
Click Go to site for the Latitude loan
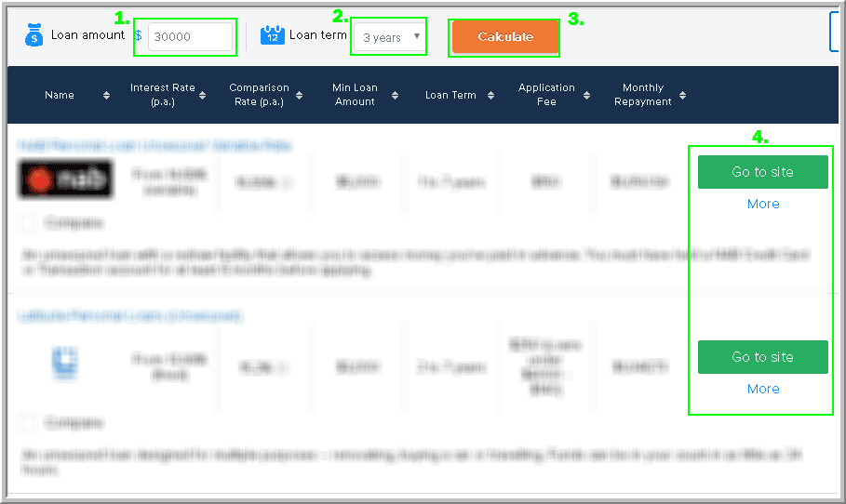[762, 357]
